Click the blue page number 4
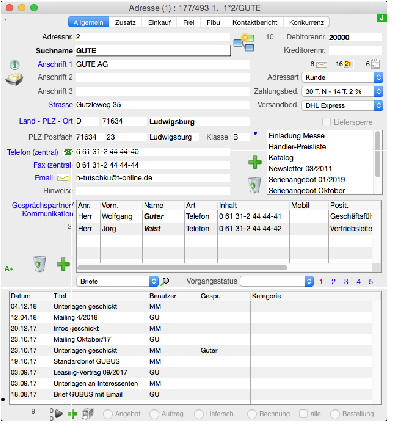Screen dimensions: 399x428 coord(359,282)
